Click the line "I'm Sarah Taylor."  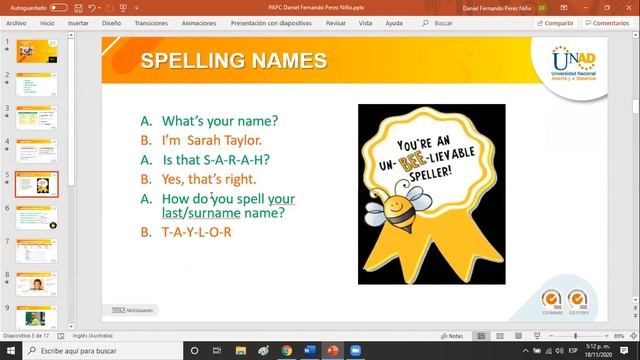click(212, 140)
